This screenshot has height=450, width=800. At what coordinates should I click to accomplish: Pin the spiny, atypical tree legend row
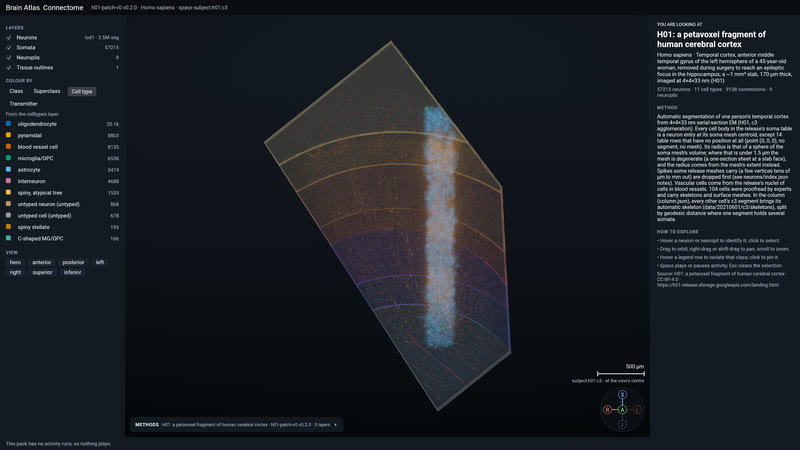62,193
